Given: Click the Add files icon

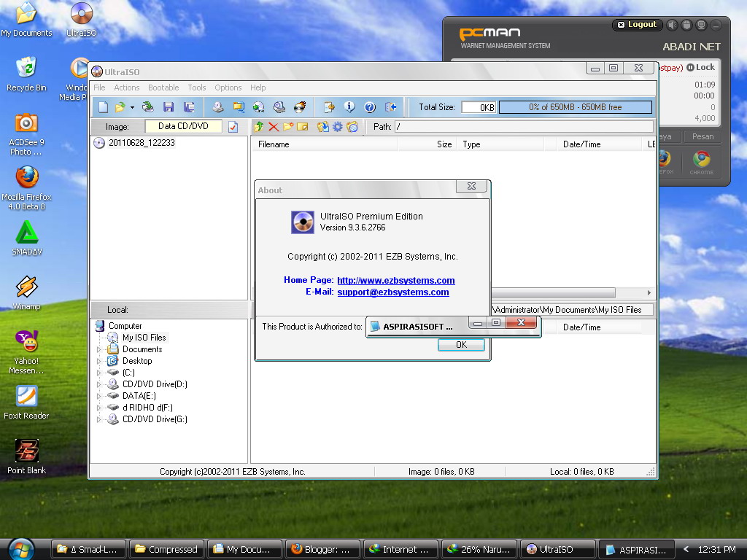Looking at the screenshot, I should (323, 127).
